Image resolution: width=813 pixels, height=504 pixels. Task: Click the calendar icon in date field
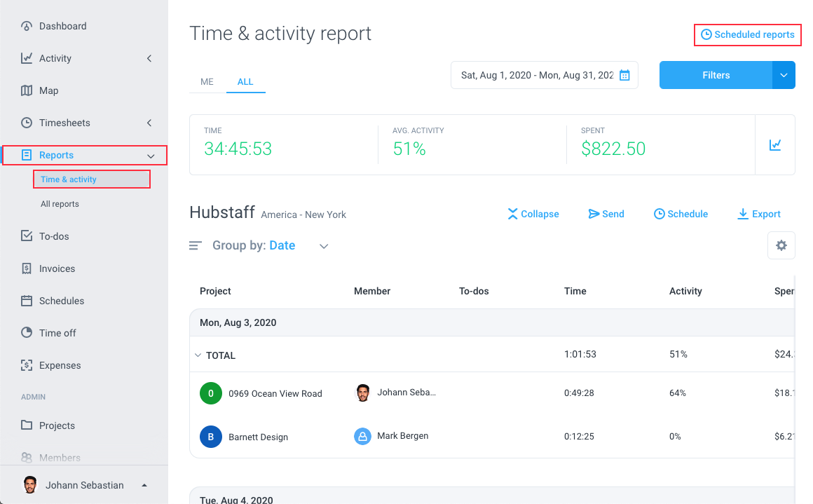tap(624, 75)
